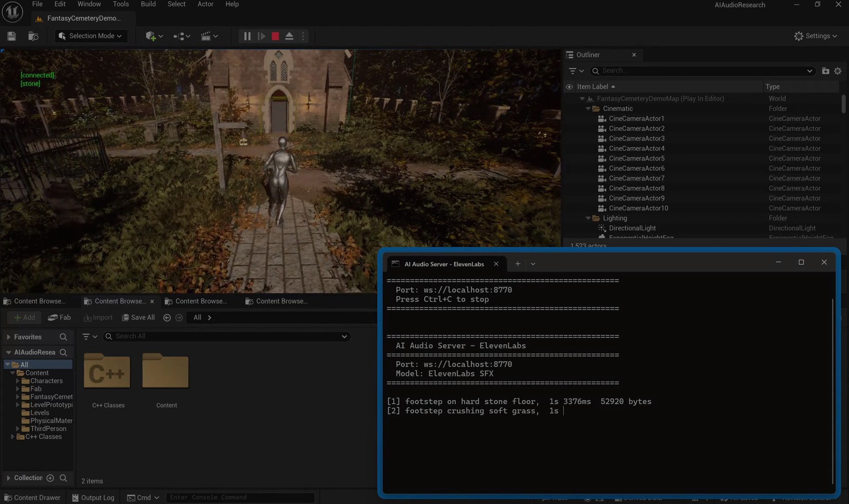Click the All breadcrumb path chevron

210,317
